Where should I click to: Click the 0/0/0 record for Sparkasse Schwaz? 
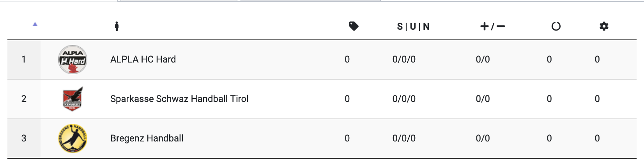coord(404,99)
